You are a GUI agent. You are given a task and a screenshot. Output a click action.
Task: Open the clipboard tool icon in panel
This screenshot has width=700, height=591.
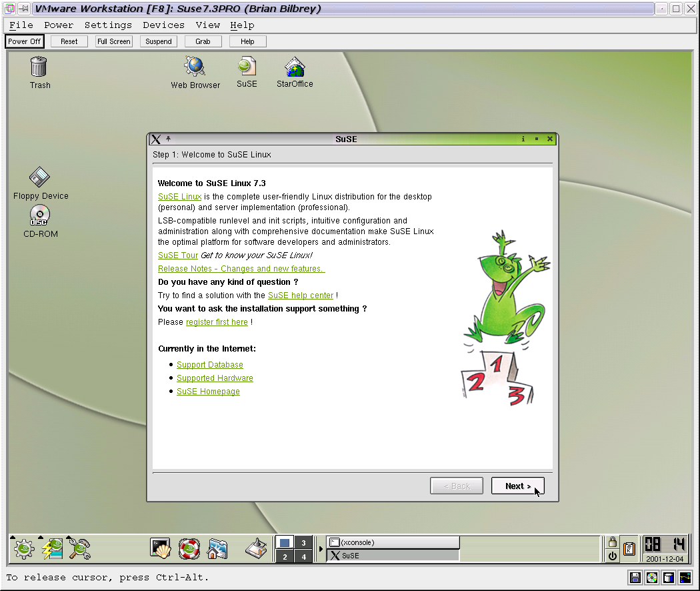(629, 549)
